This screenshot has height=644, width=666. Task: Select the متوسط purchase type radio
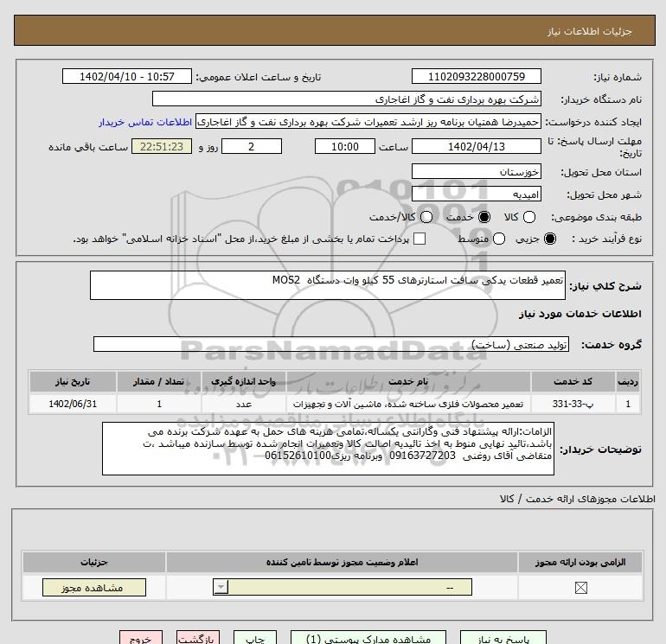(499, 239)
